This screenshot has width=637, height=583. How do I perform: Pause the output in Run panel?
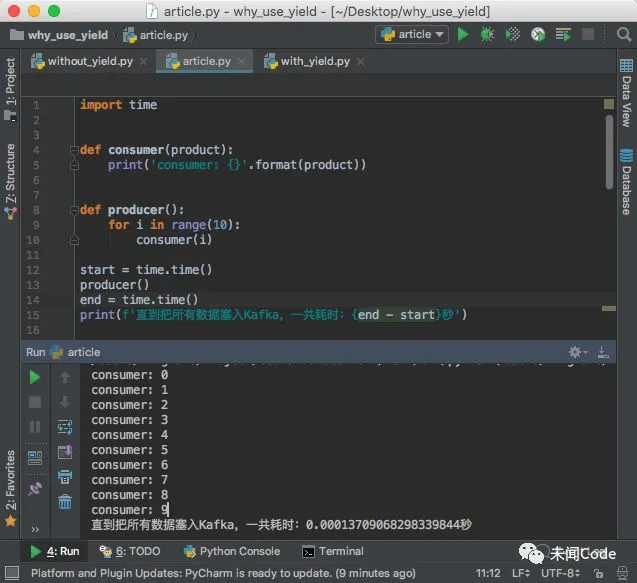35,427
